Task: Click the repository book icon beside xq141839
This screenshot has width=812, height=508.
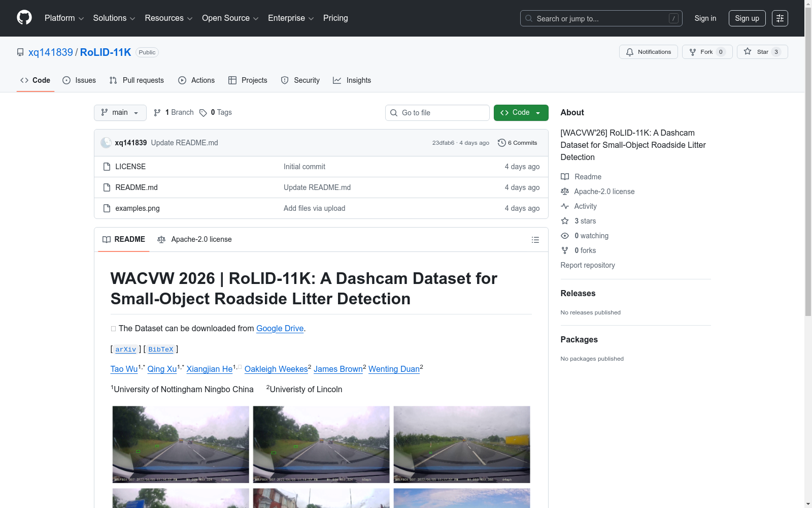Action: pos(20,52)
